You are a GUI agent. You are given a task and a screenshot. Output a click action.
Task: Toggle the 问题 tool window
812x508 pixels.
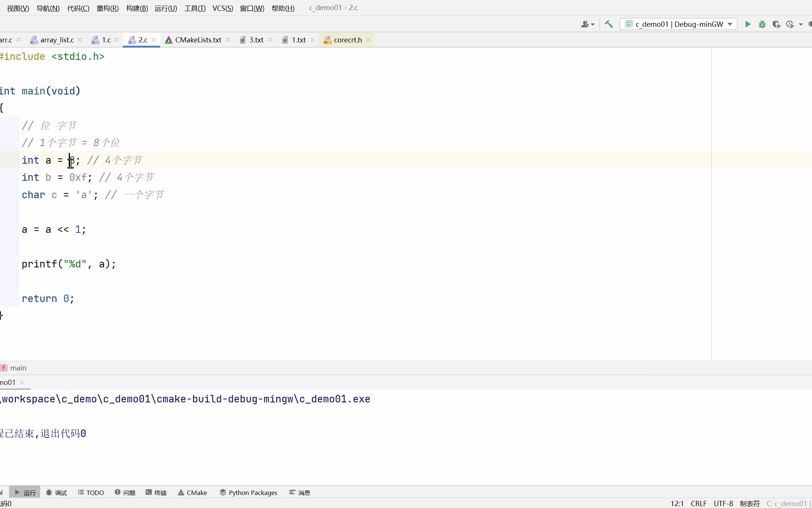tap(125, 492)
